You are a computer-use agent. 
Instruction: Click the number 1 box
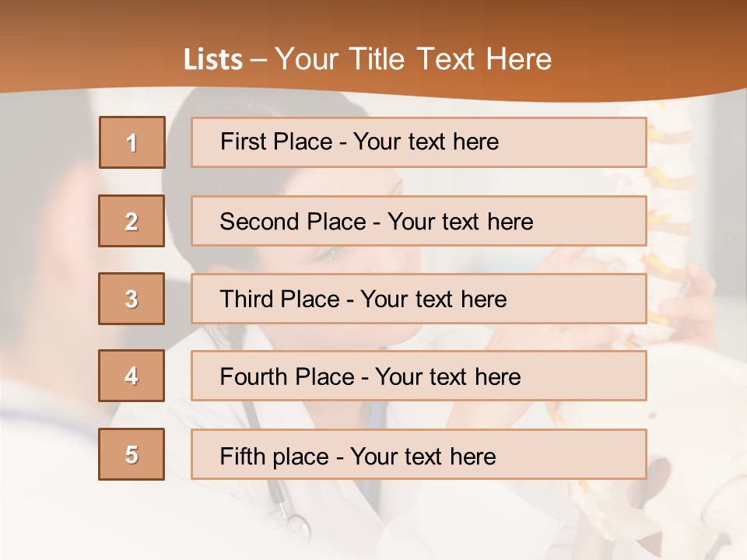coord(132,142)
